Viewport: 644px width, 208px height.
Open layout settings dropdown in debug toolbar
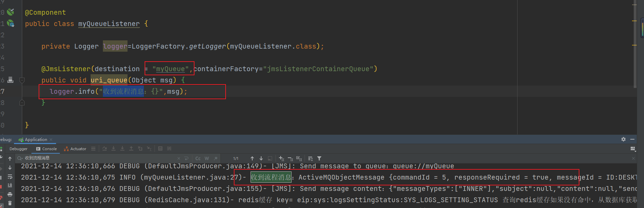(633, 149)
